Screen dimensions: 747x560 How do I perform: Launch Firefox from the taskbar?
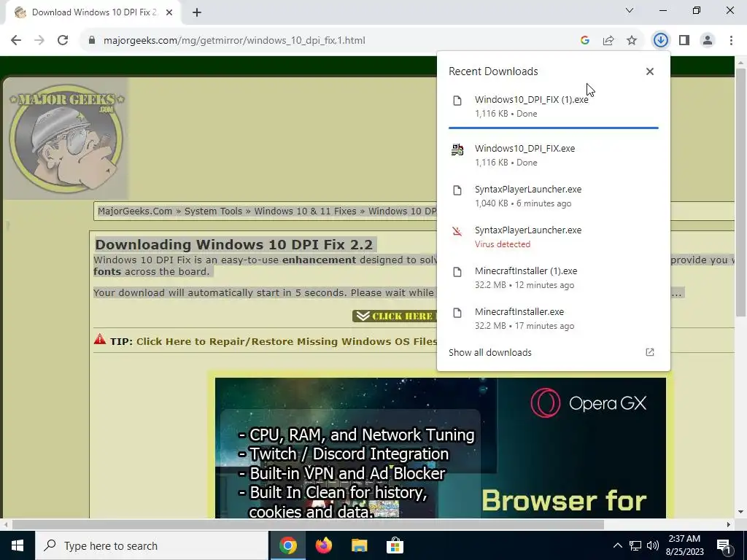coord(324,545)
